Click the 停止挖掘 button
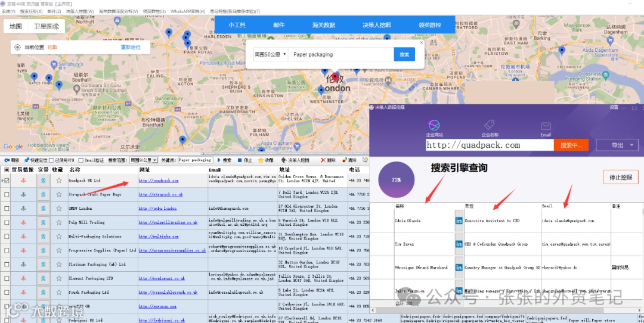Viewport: 644px width, 323px height. coord(621,178)
